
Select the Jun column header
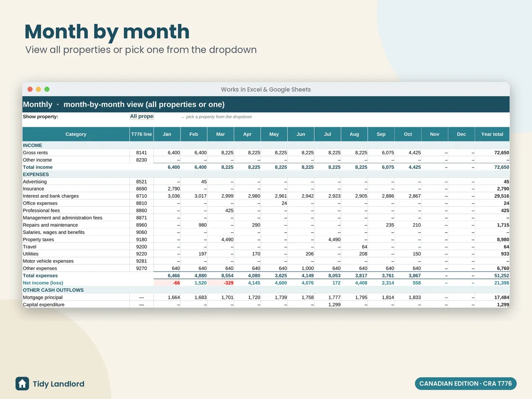pyautogui.click(x=301, y=134)
